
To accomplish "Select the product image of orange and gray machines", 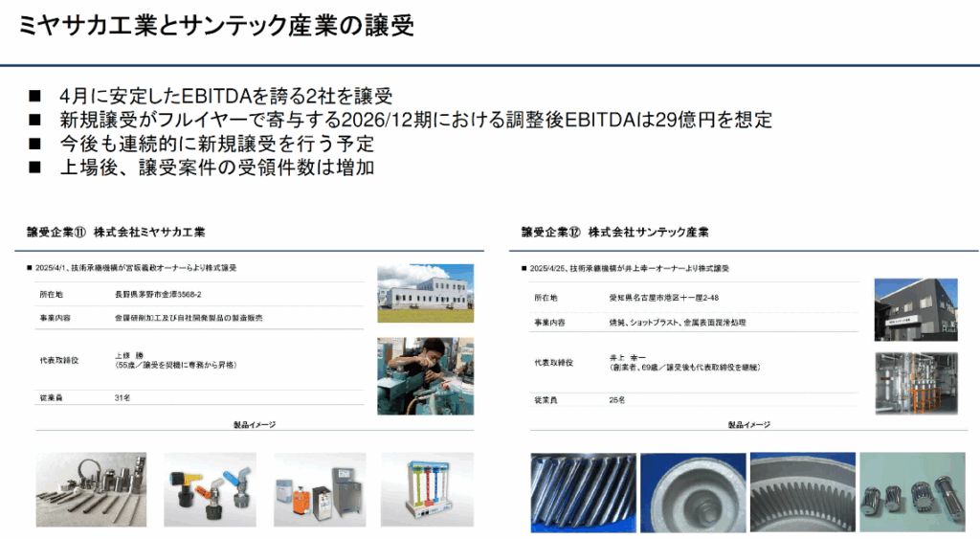I will [320, 489].
